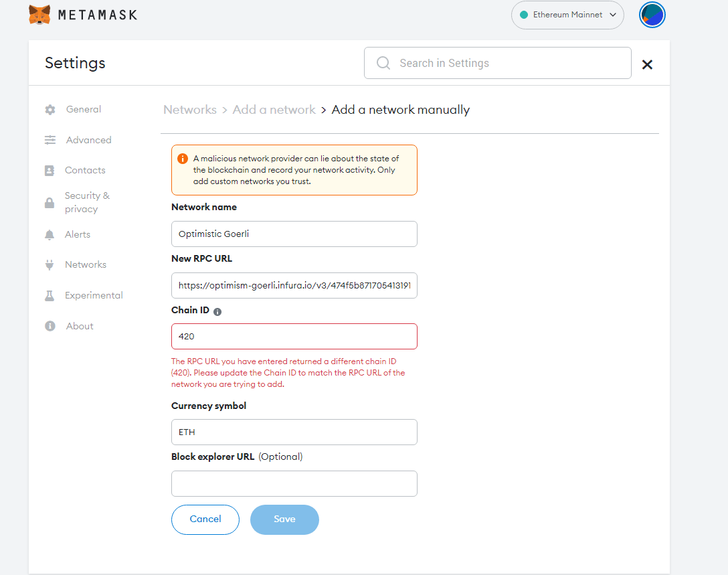
Task: Click the search magnifier icon
Action: tap(383, 63)
